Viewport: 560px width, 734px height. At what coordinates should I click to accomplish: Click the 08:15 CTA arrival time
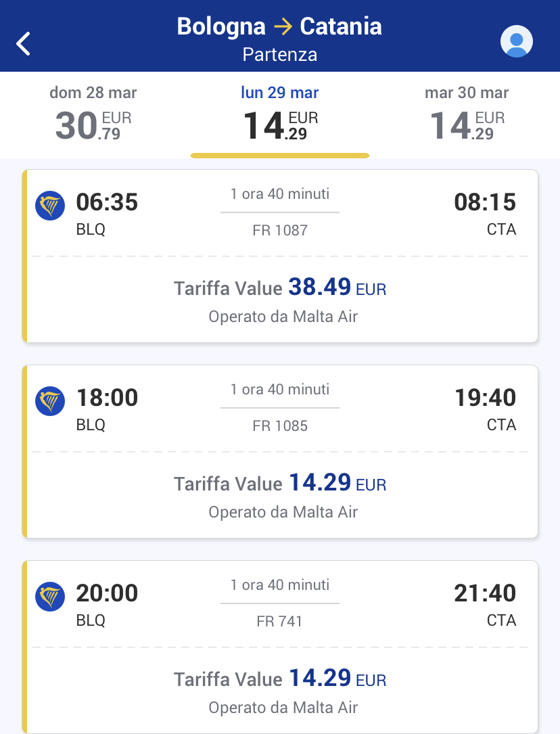click(x=485, y=203)
